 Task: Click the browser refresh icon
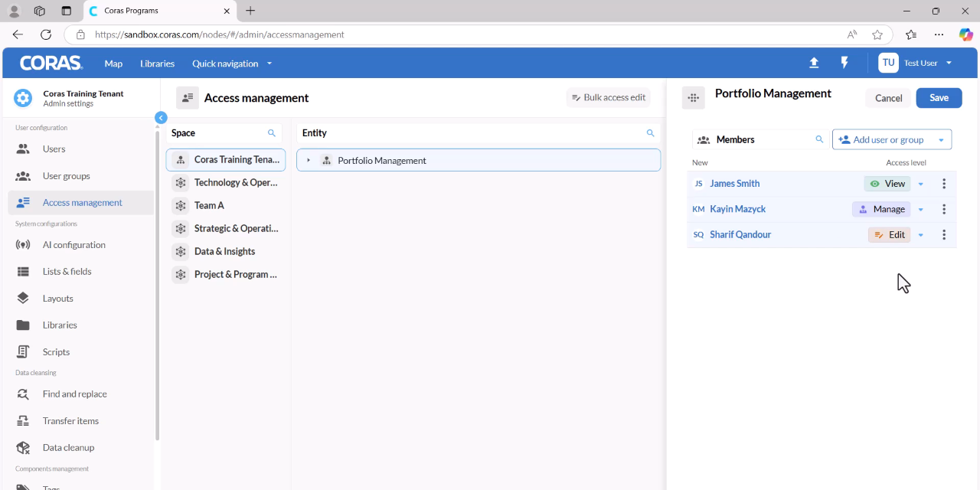click(46, 34)
